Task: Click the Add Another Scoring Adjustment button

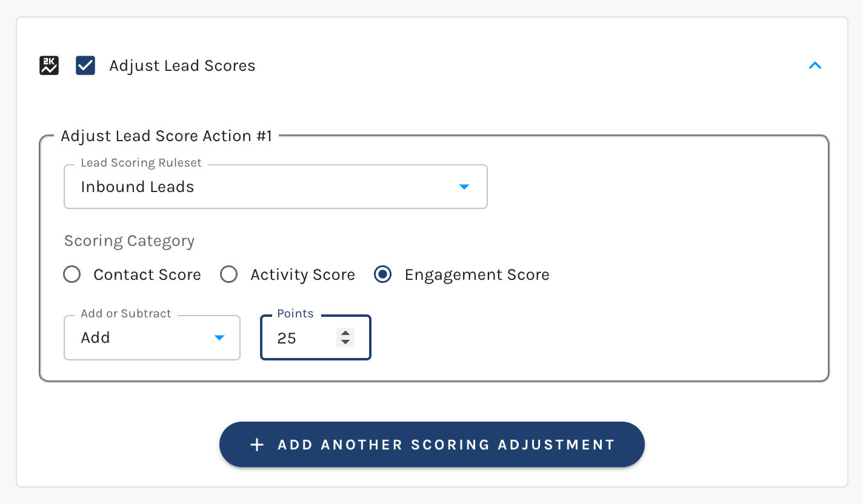Action: (431, 445)
